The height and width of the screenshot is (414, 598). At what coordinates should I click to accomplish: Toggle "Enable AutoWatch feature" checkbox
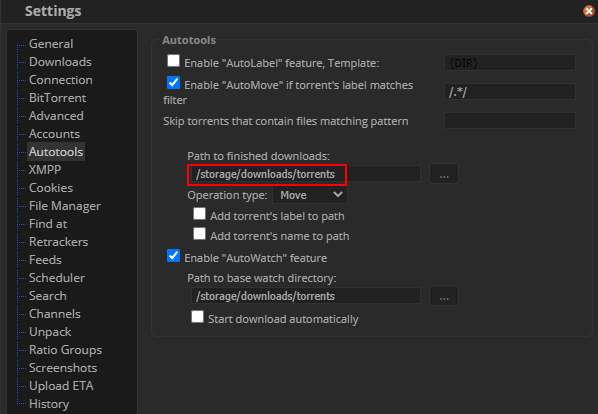174,256
